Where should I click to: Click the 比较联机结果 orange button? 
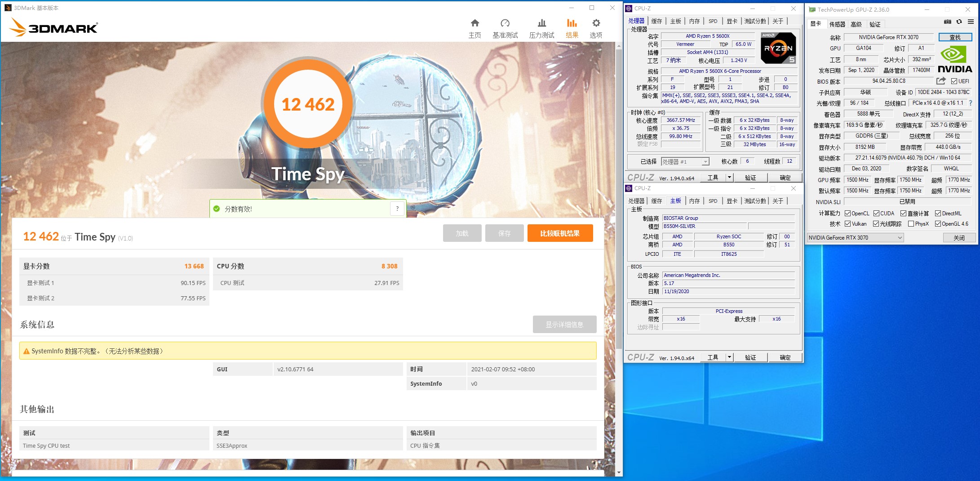tap(560, 233)
